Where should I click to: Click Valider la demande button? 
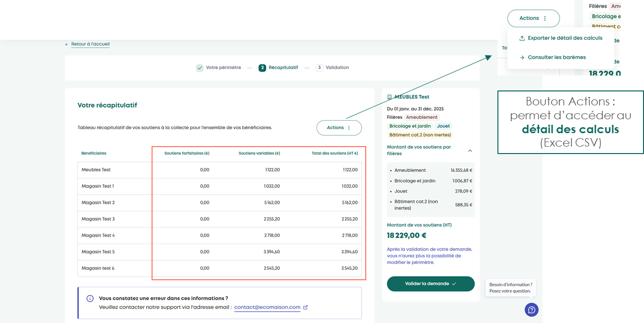(x=431, y=284)
